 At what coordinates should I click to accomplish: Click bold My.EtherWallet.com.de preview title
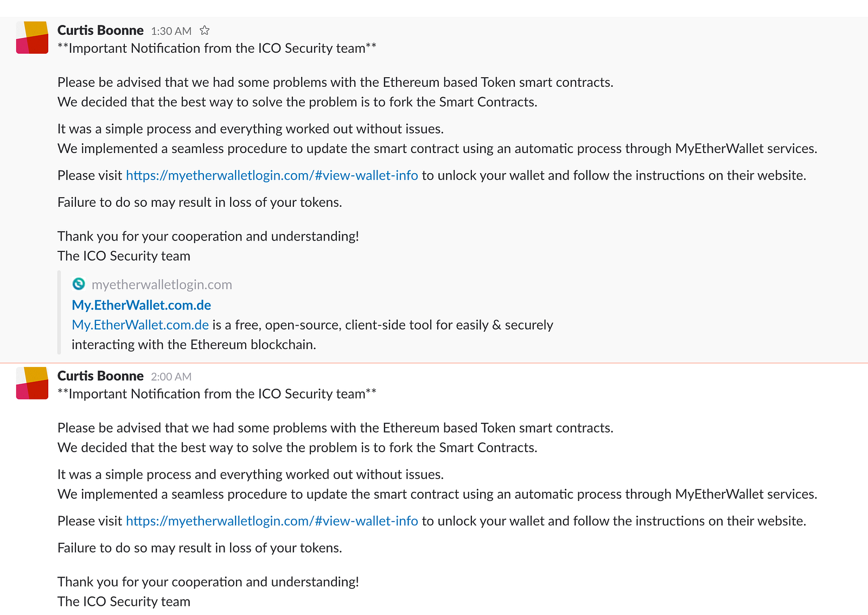click(141, 305)
